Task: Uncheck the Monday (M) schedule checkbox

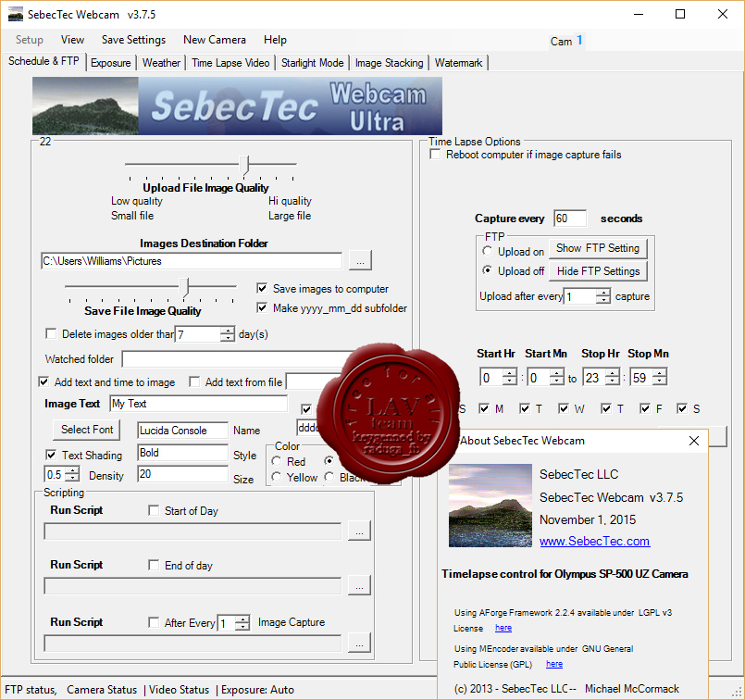Action: coord(484,408)
